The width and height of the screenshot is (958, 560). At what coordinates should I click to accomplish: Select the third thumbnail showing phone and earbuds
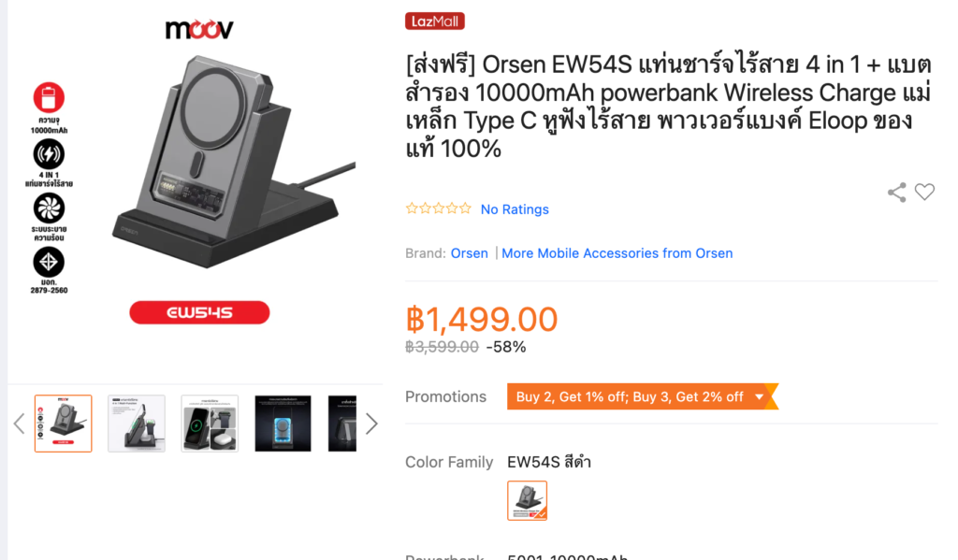click(210, 424)
